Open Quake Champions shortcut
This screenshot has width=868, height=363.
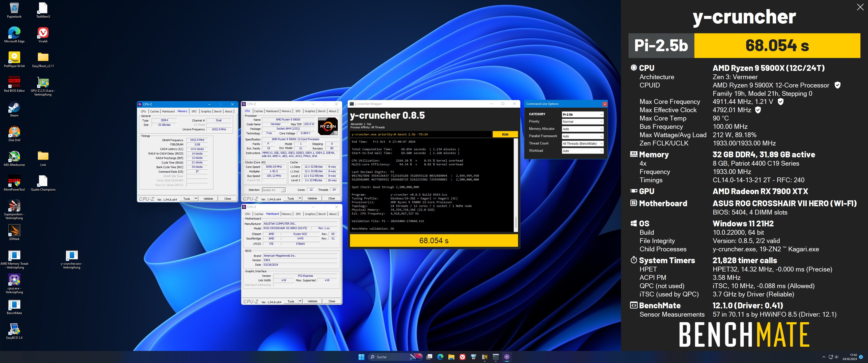click(43, 183)
